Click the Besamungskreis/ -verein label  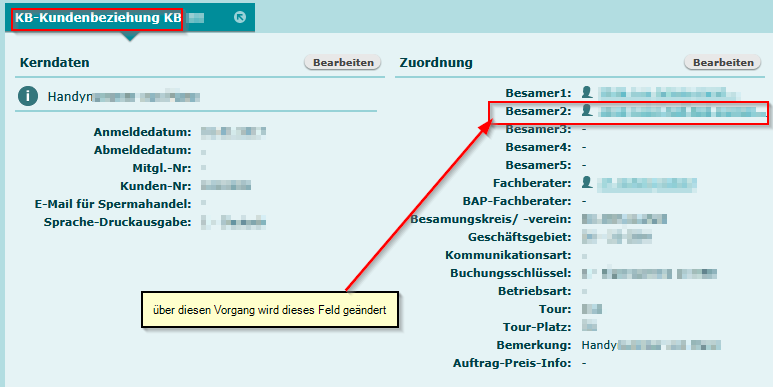[x=491, y=219]
